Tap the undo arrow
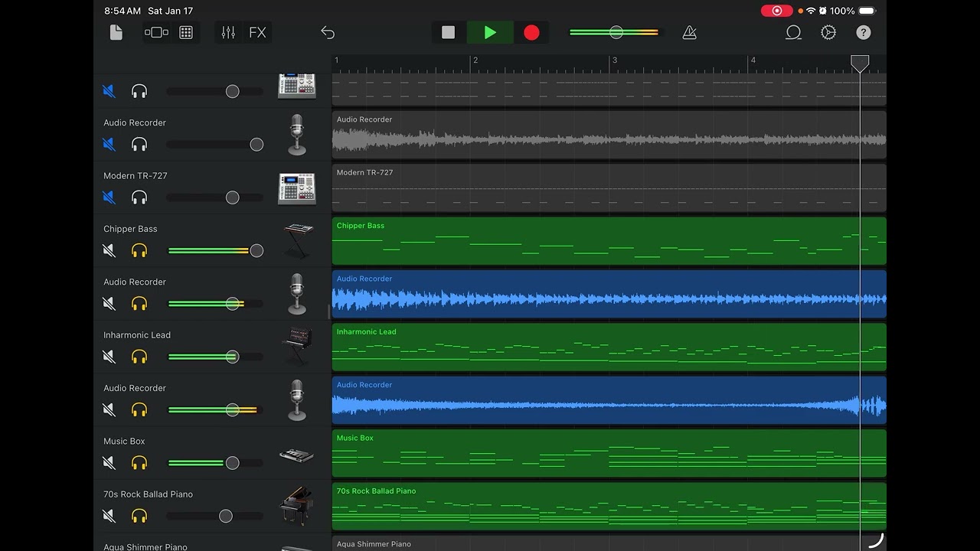980x551 pixels. (x=328, y=32)
